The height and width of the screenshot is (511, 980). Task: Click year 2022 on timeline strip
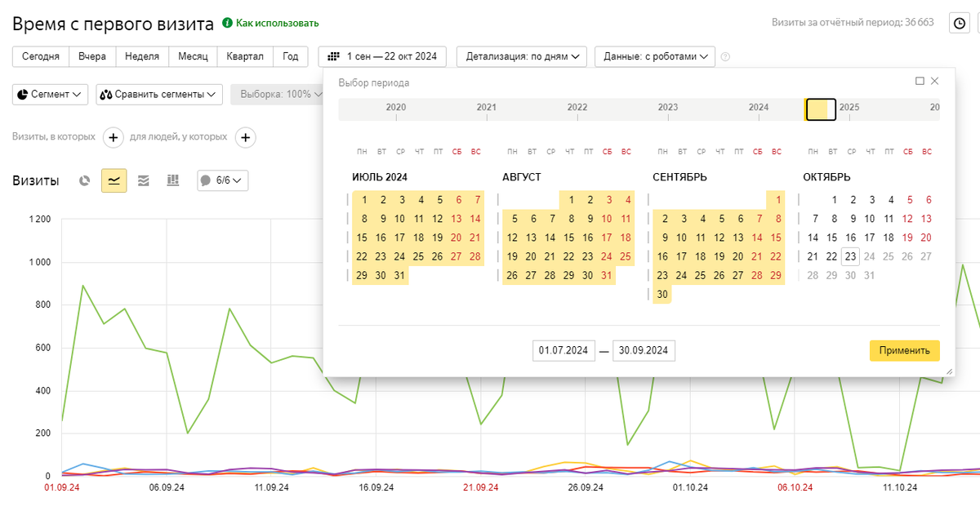[577, 108]
